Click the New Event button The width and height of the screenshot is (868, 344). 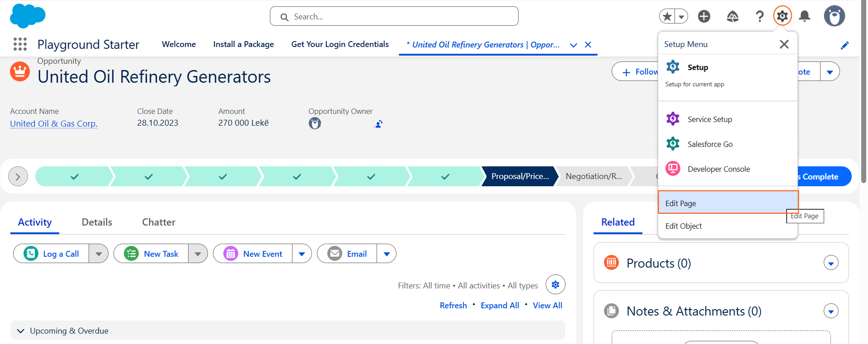(253, 254)
